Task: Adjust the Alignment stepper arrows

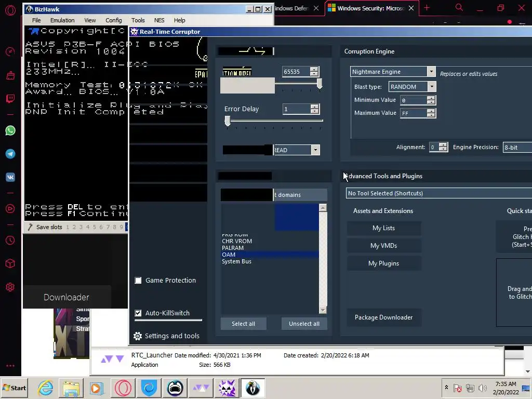Action: click(443, 147)
